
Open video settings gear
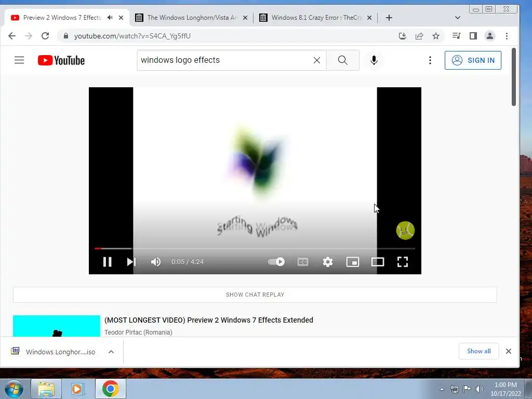click(328, 262)
